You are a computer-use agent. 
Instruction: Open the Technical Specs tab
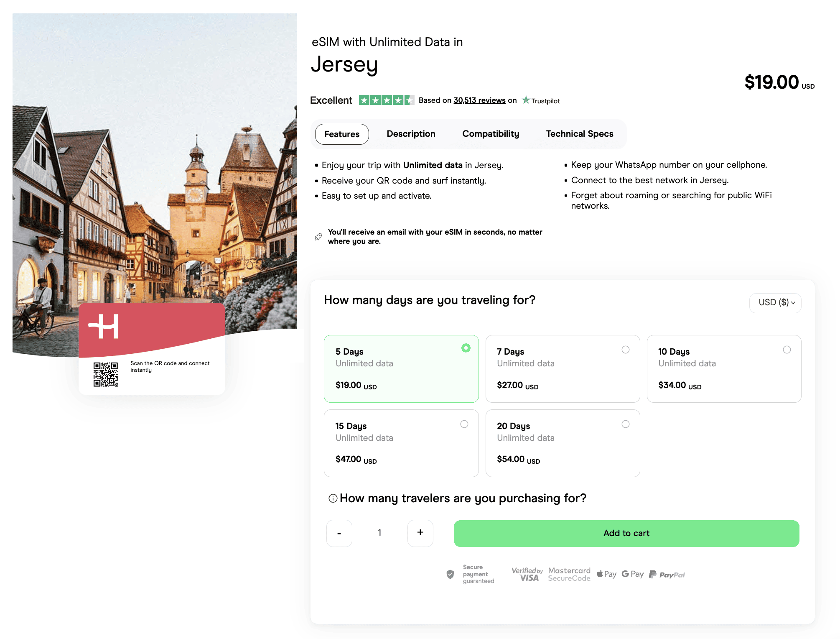[580, 134]
